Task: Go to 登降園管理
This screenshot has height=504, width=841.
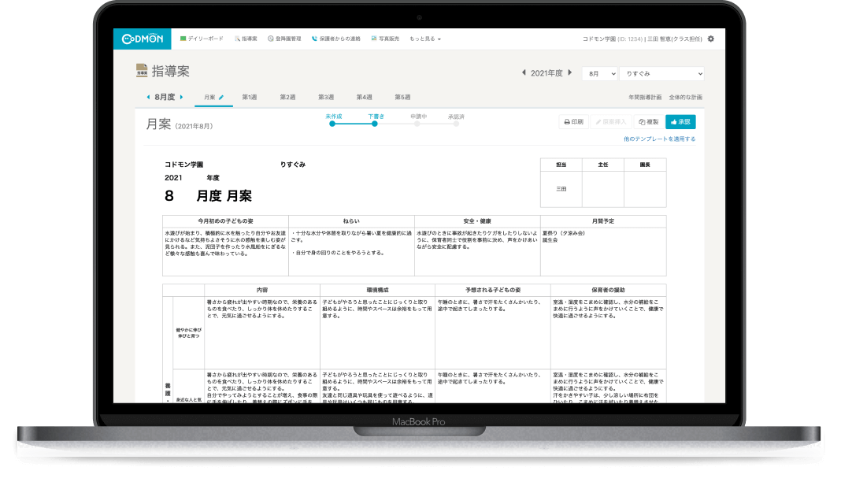Action: 284,39
